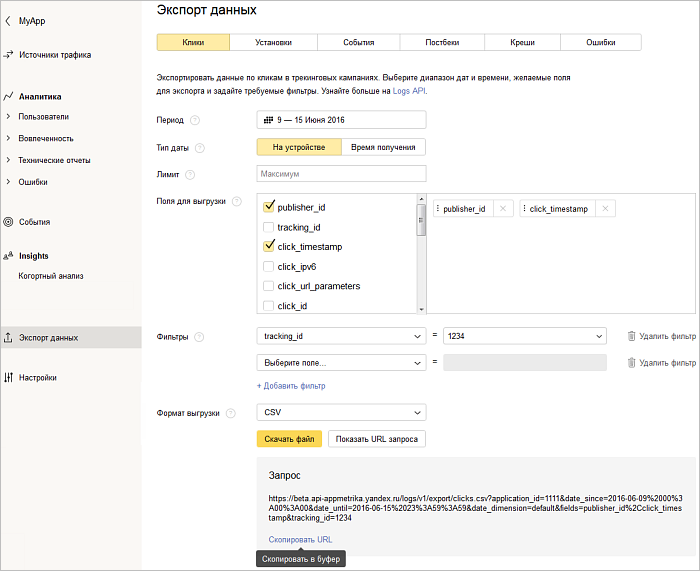
Task: Open tracking_id filter field dropdown
Action: [341, 336]
